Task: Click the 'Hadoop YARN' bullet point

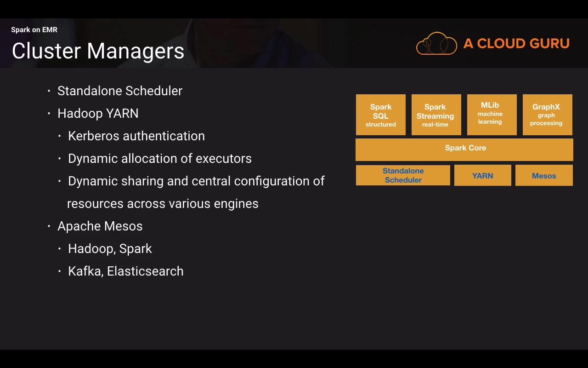Action: tap(98, 114)
